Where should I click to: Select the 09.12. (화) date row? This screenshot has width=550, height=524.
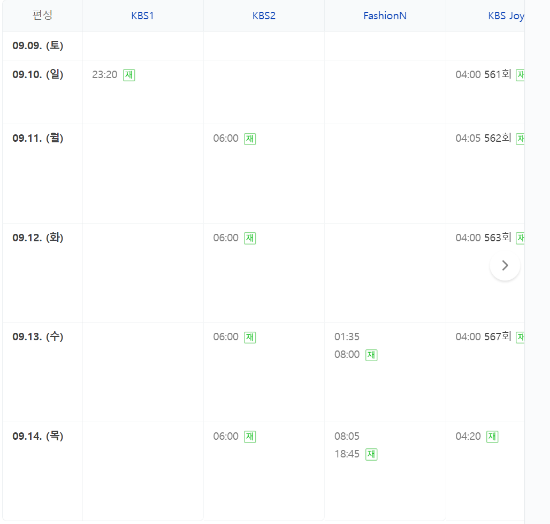[38, 238]
